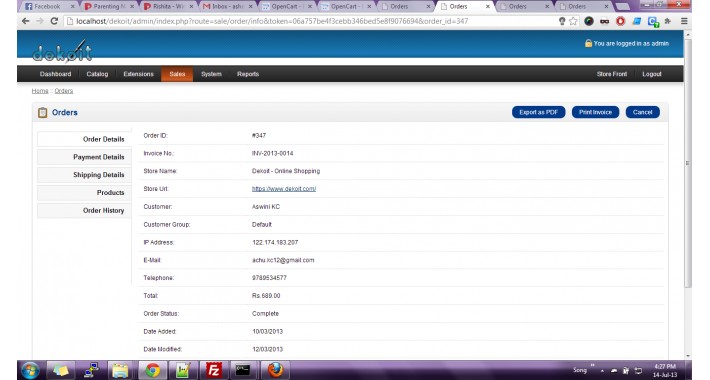
Task: Switch to the Rishita browser tab
Action: click(x=168, y=6)
